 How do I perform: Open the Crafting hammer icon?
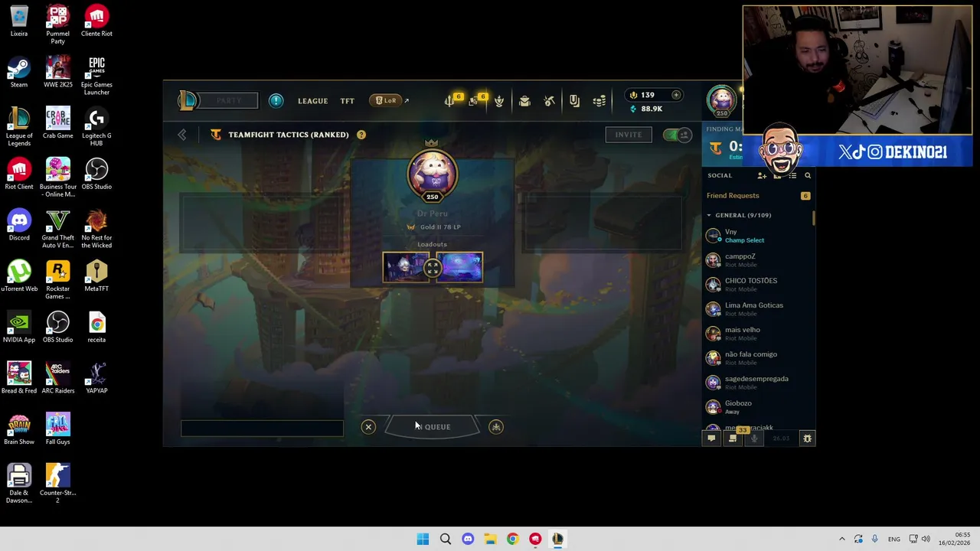point(550,101)
